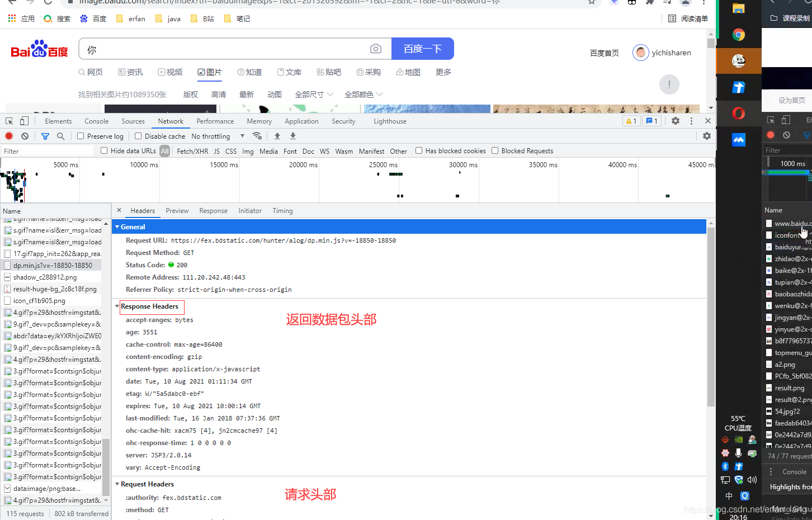Click the volume speaker tray icon

(752, 480)
